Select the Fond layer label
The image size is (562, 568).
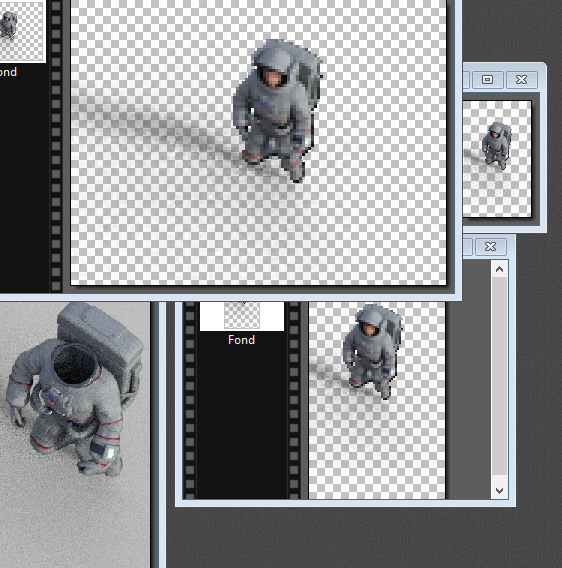[x=241, y=340]
